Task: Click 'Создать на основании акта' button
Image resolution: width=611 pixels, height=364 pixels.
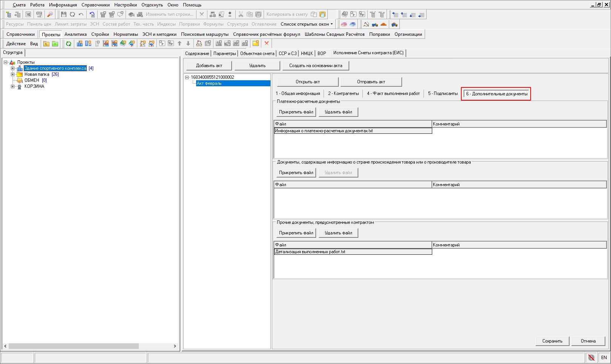Action: (316, 66)
